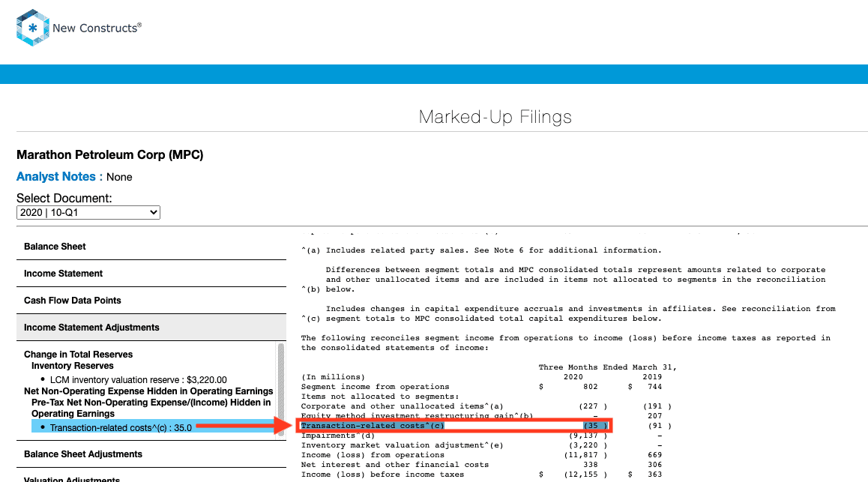Click the Impairments^(d) row label
868x482 pixels.
337,436
